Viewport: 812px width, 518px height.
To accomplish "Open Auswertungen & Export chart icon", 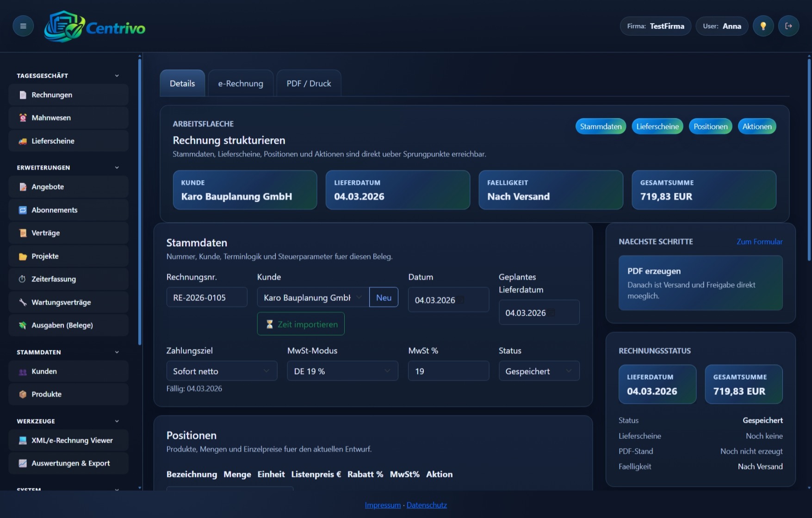I will [x=23, y=463].
